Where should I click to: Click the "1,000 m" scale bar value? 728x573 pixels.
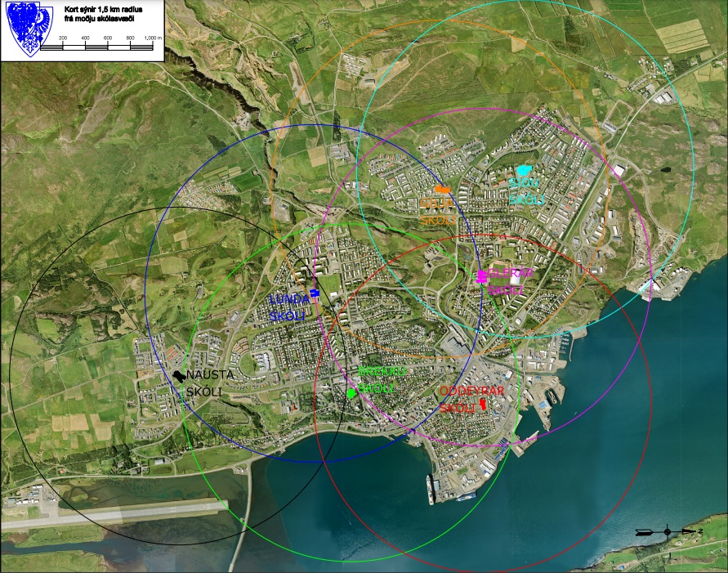click(153, 38)
